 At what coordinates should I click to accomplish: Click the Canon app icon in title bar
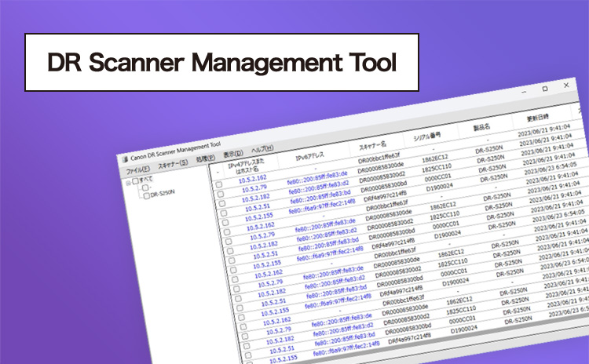(124, 158)
